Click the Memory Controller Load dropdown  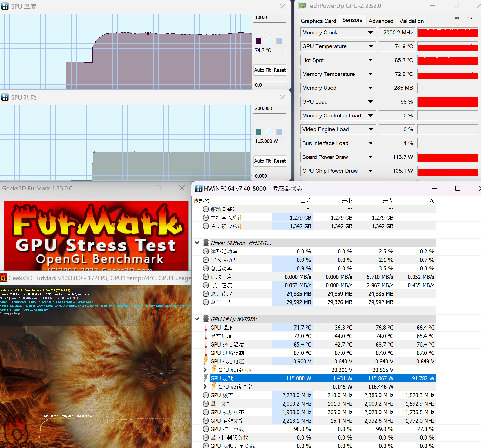370,116
